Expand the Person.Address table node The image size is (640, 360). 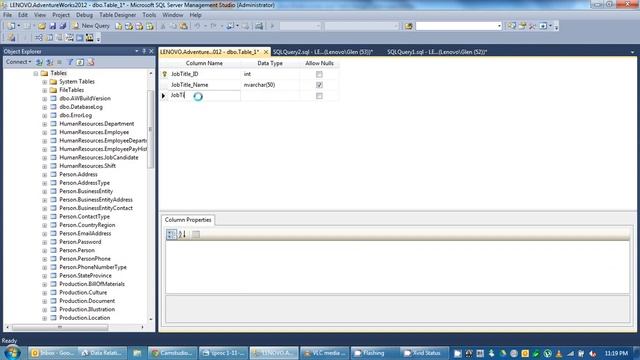[x=44, y=175]
